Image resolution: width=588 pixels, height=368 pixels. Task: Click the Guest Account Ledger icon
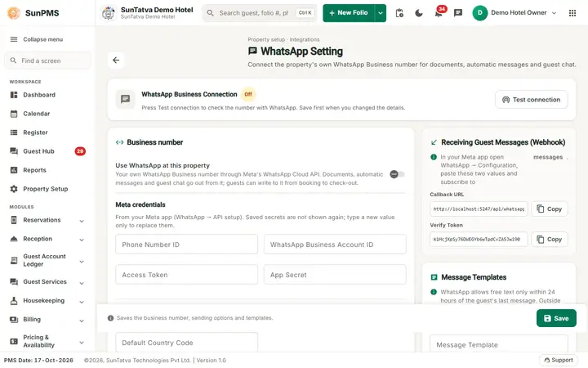coord(14,260)
